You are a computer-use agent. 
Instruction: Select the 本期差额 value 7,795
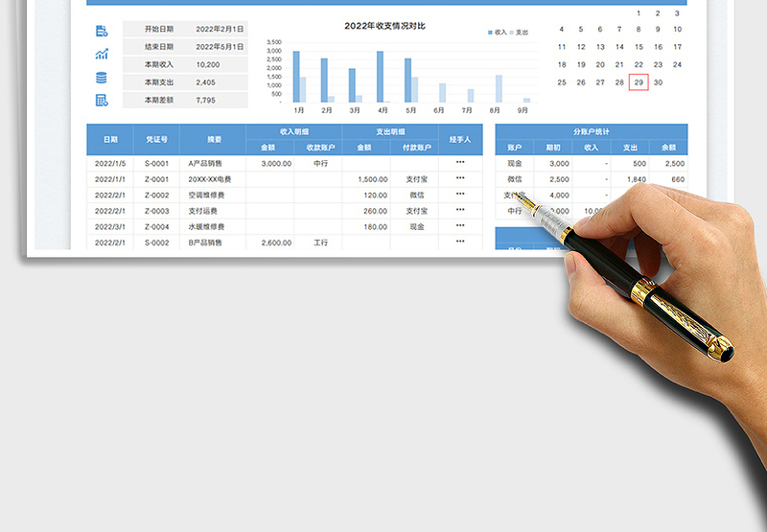206,100
